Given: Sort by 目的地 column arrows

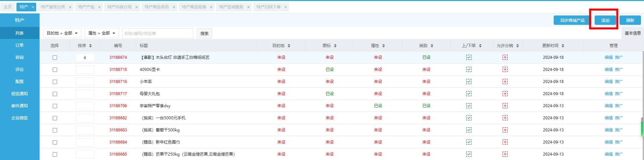Looking at the screenshot, I should 289,46.
